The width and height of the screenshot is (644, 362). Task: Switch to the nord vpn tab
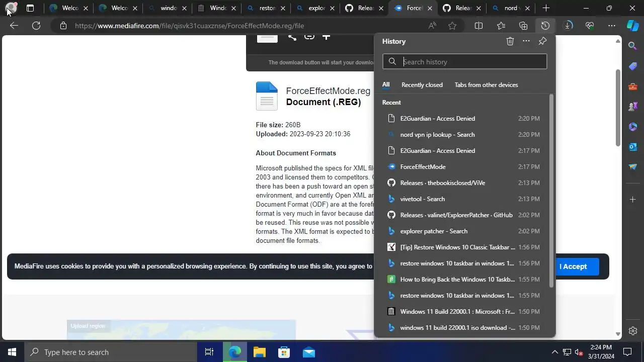click(511, 8)
